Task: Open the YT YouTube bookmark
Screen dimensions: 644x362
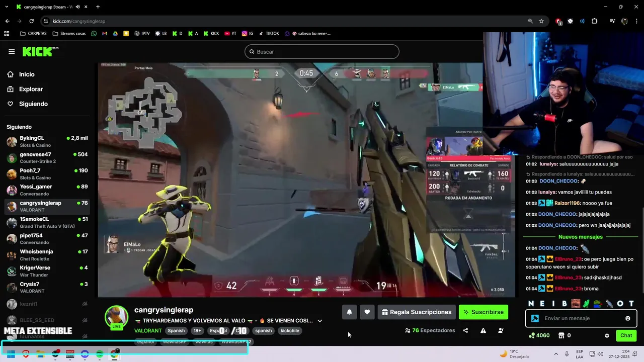Action: [x=230, y=34]
